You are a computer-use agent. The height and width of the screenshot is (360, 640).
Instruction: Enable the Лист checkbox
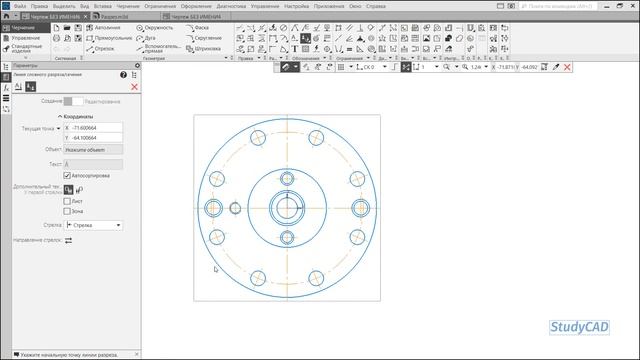click(x=67, y=201)
